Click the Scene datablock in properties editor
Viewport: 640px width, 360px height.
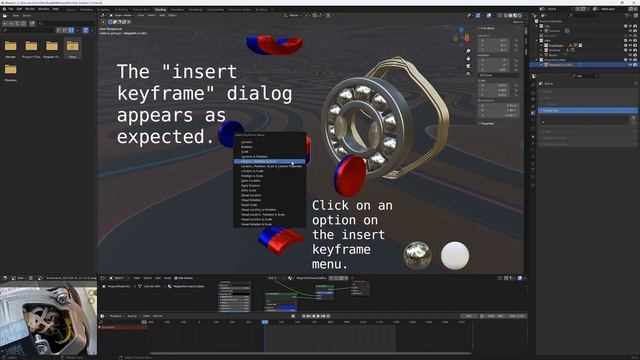click(548, 84)
